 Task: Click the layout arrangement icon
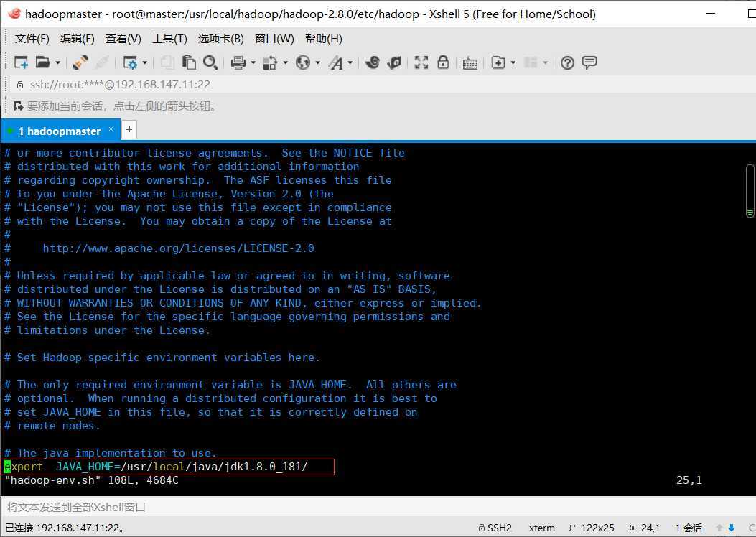531,62
